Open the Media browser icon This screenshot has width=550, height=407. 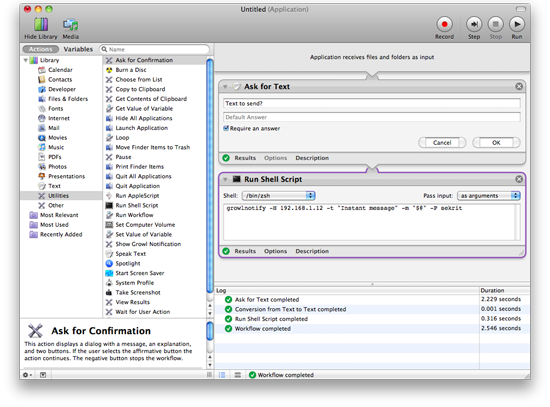tap(71, 25)
